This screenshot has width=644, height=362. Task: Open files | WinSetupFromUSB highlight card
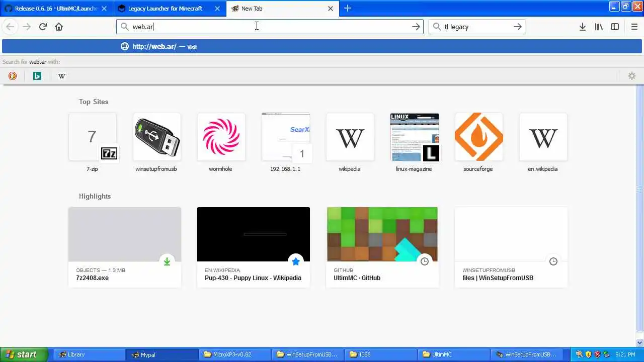(511, 247)
